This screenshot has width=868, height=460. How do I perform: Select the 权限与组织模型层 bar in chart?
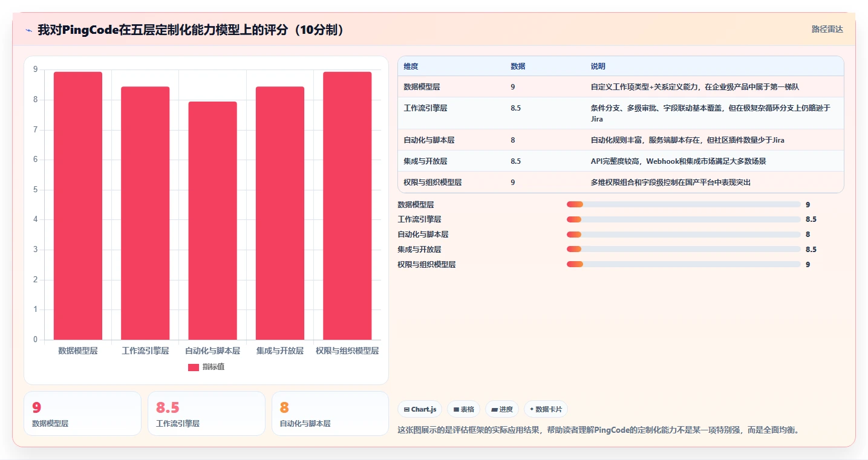point(347,206)
